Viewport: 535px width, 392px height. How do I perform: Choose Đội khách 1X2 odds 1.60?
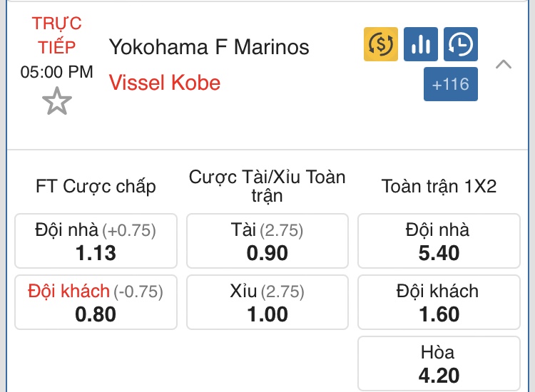point(439,302)
